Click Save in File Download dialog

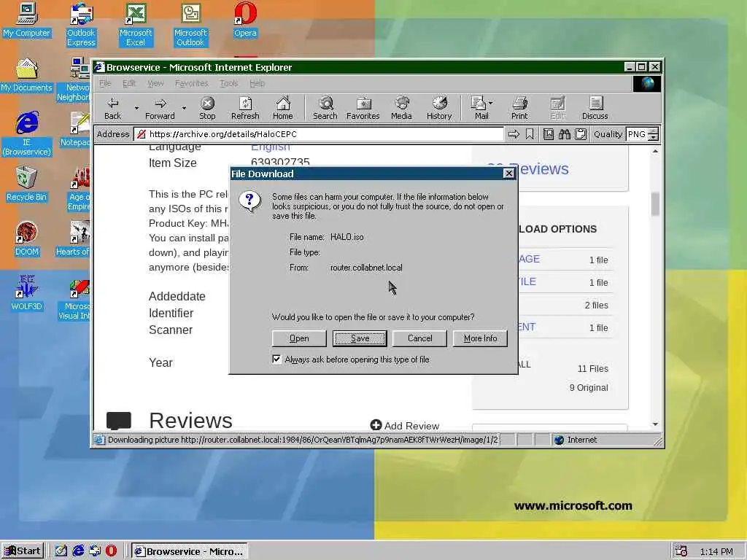click(360, 338)
